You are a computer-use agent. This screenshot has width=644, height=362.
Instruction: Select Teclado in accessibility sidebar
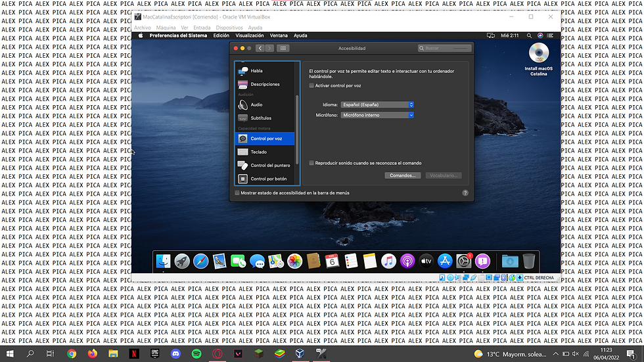(265, 152)
